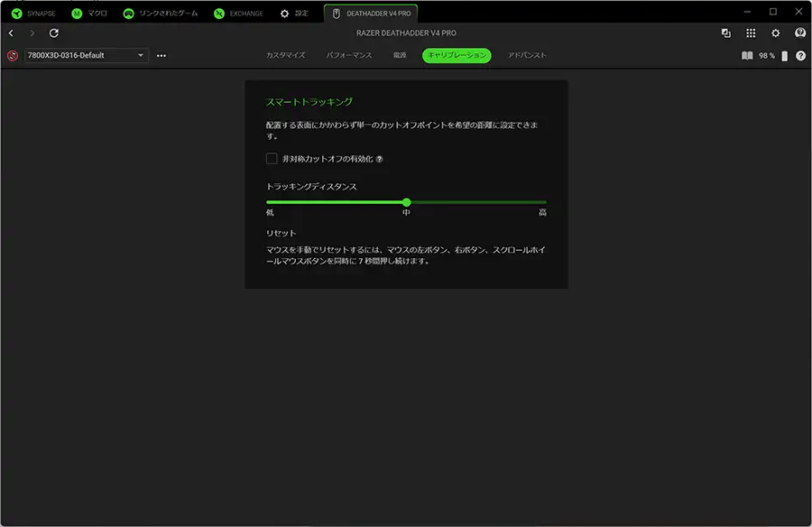Click the 中 slider midpoint label
This screenshot has width=812, height=527.
click(x=407, y=212)
